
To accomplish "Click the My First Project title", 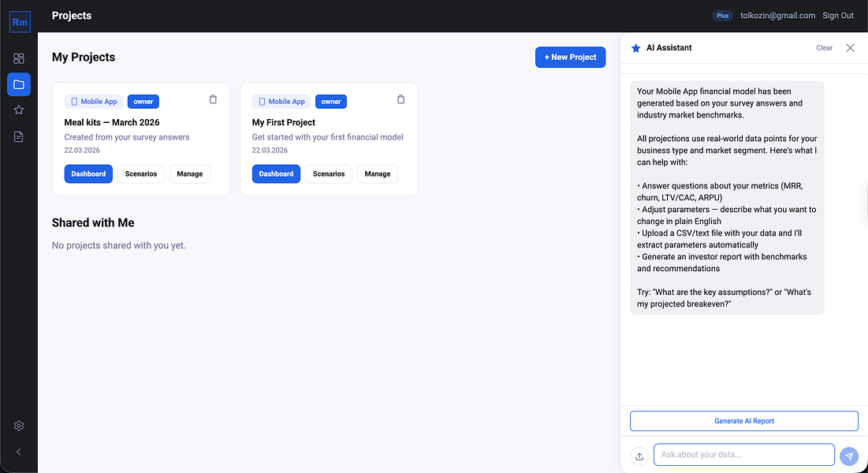I will 284,122.
